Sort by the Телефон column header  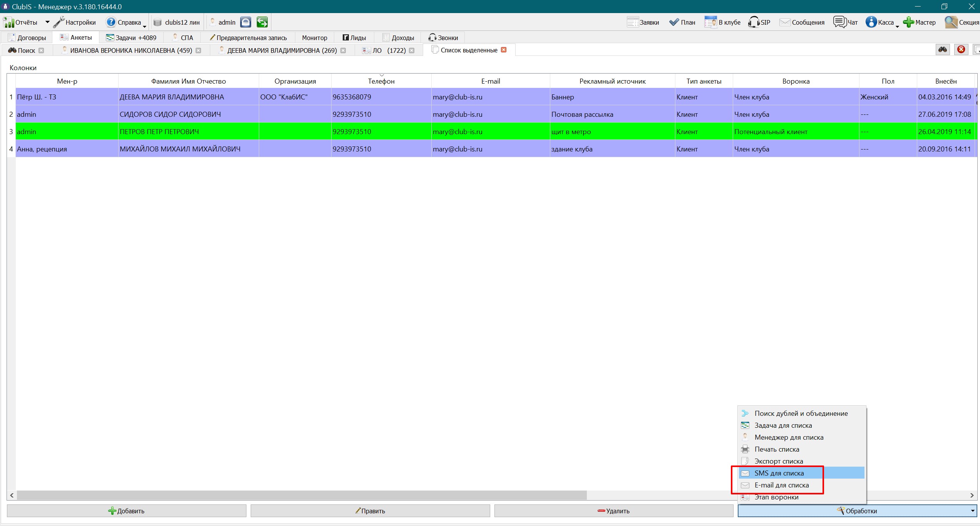pos(381,81)
